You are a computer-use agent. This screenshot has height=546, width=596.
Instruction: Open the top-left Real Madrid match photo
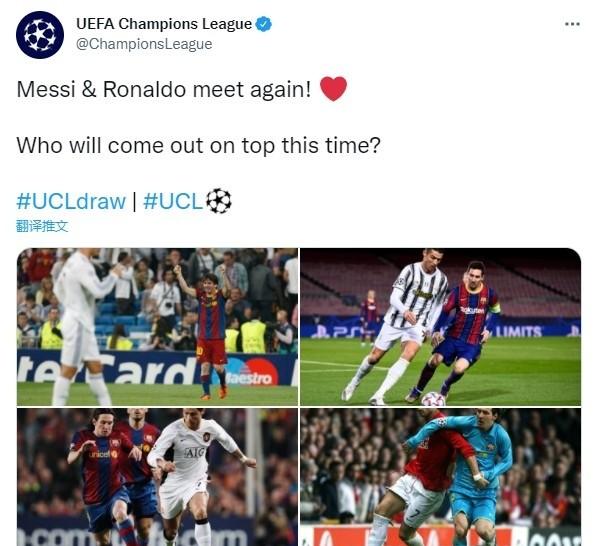coord(157,327)
